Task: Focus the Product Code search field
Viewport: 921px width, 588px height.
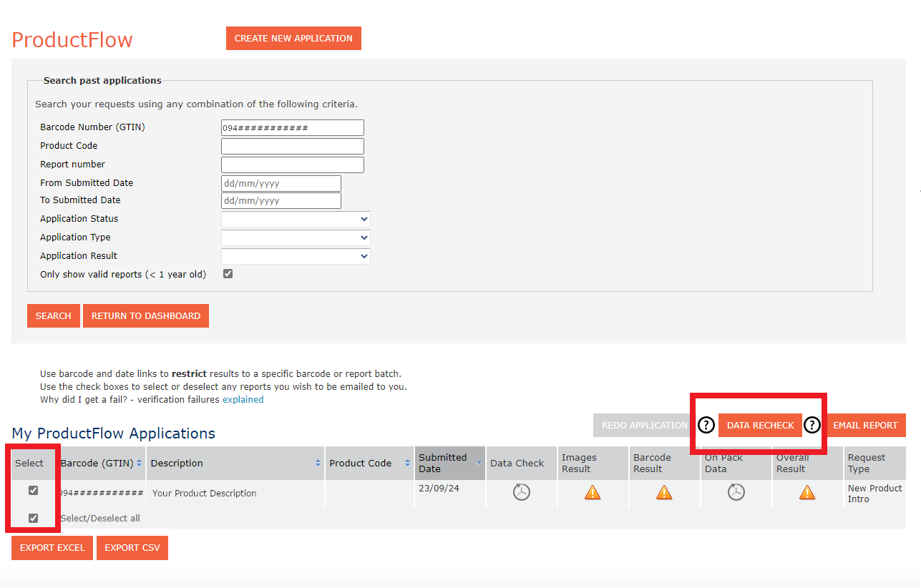Action: (x=293, y=147)
